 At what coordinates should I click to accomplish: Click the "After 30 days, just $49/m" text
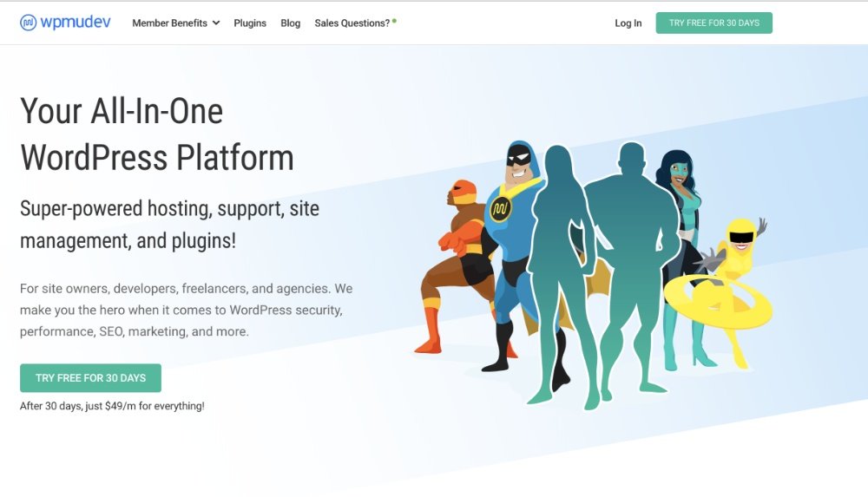pyautogui.click(x=112, y=405)
